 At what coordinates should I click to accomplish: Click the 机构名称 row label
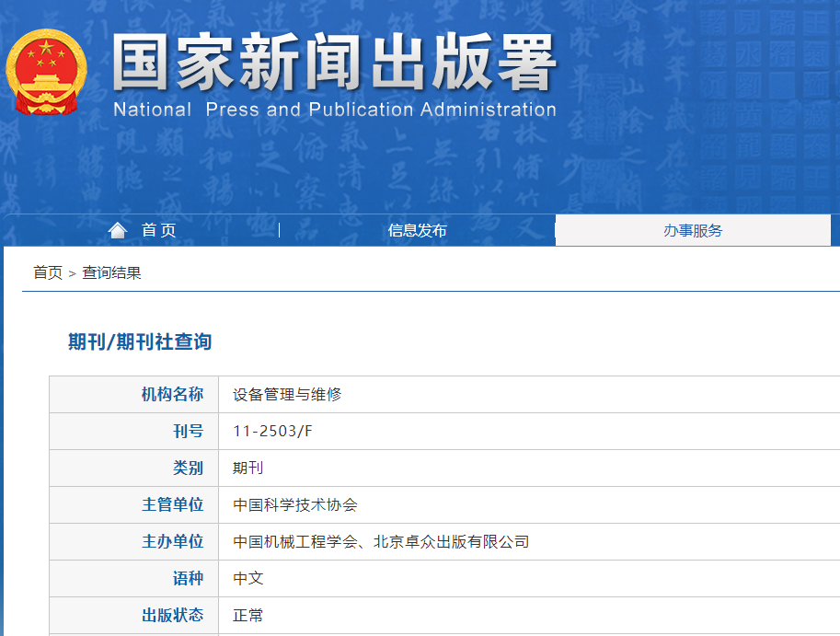[x=172, y=394]
